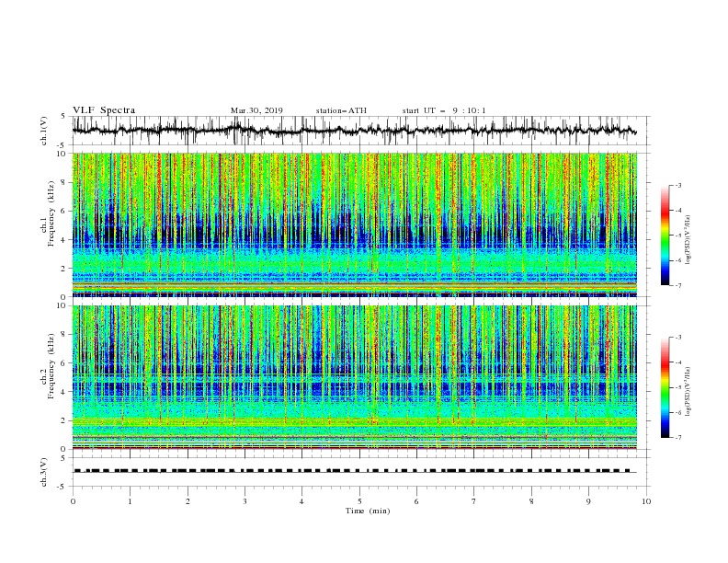This screenshot has height=563, width=728.
Task: Click the 'station=ATH' label
Action: [x=341, y=110]
